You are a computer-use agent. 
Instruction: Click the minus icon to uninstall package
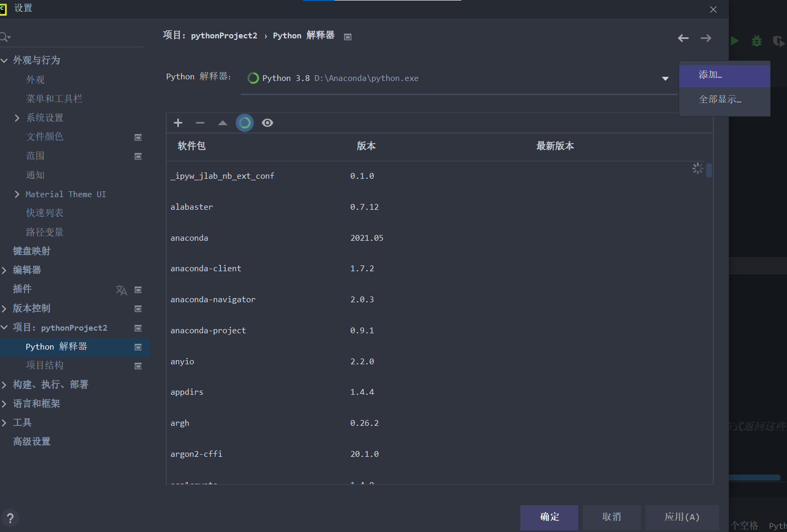point(200,123)
